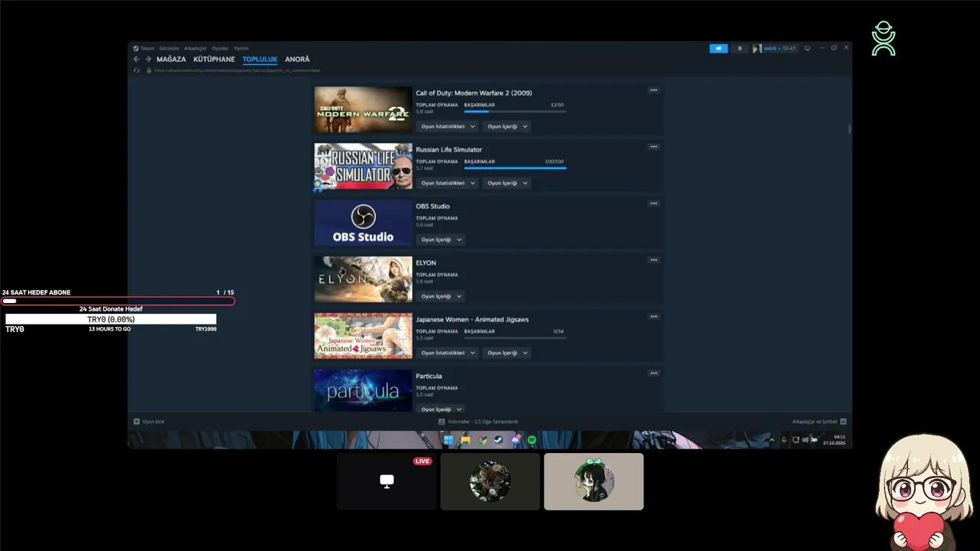The height and width of the screenshot is (551, 980).
Task: Show hidden system tray icons
Action: (x=772, y=440)
